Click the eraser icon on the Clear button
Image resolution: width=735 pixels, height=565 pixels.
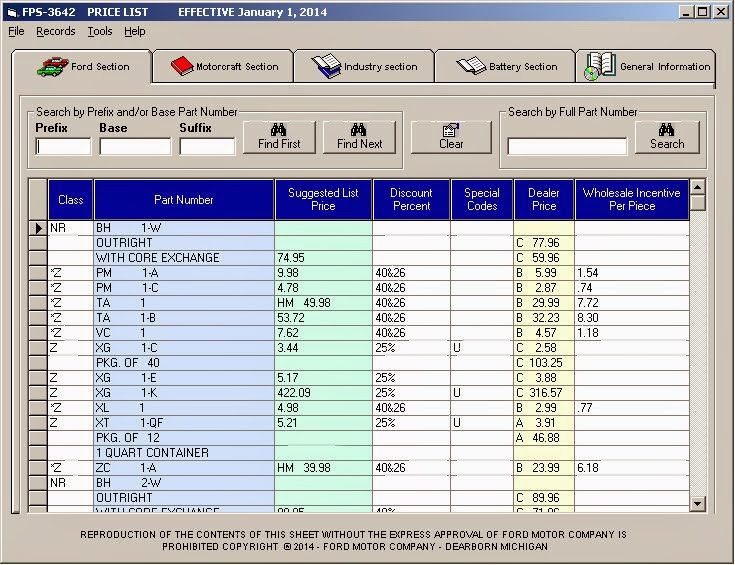point(451,130)
